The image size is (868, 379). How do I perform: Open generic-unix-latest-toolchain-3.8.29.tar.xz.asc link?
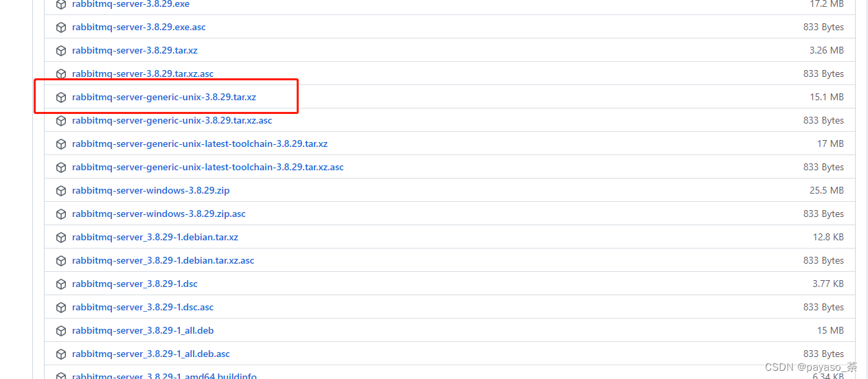208,168
